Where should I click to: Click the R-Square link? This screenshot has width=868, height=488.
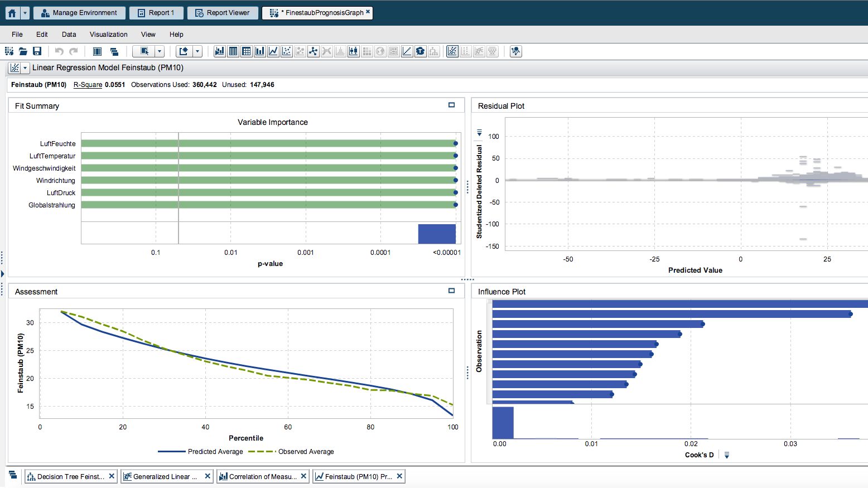coord(88,85)
